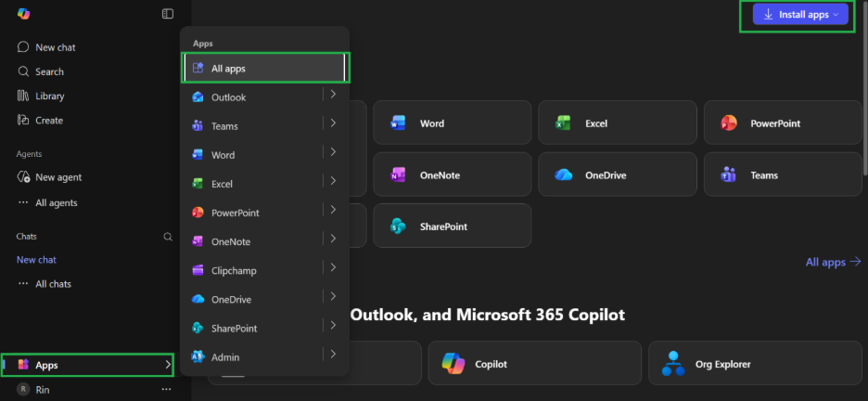
Task: Click the Teams icon in Apps flyout
Action: (x=198, y=125)
